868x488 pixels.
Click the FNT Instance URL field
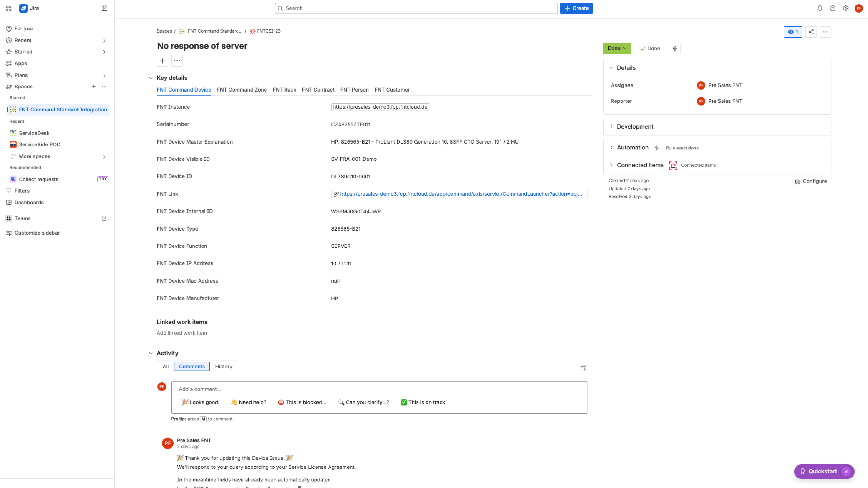coord(380,107)
